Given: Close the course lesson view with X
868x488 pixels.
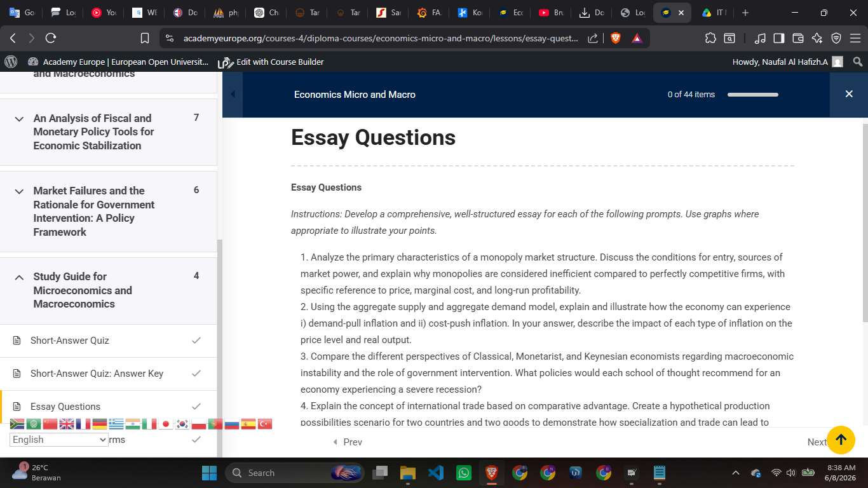Looking at the screenshot, I should pyautogui.click(x=849, y=94).
